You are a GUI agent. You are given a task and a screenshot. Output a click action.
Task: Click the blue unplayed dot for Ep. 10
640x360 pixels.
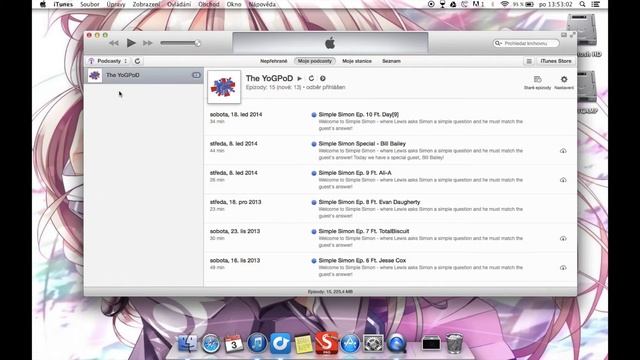pos(314,115)
